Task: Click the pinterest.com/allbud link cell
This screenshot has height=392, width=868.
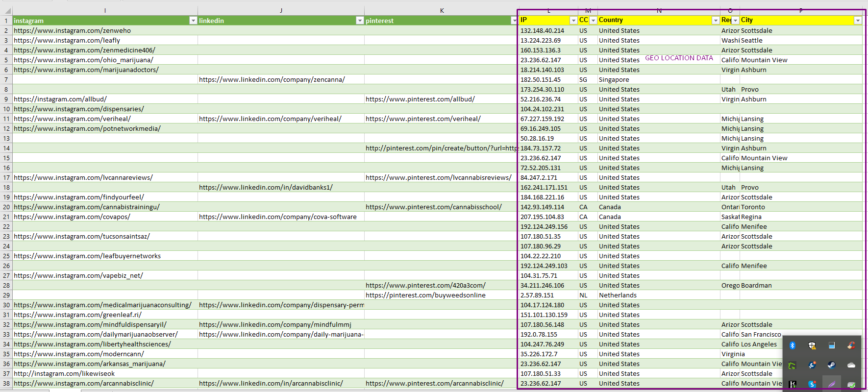Action: (441, 99)
